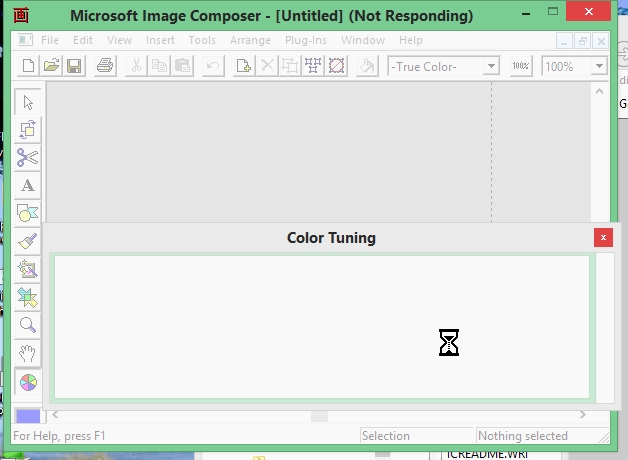The image size is (628, 460).
Task: Paste using the clipboard icon
Action: 182,66
